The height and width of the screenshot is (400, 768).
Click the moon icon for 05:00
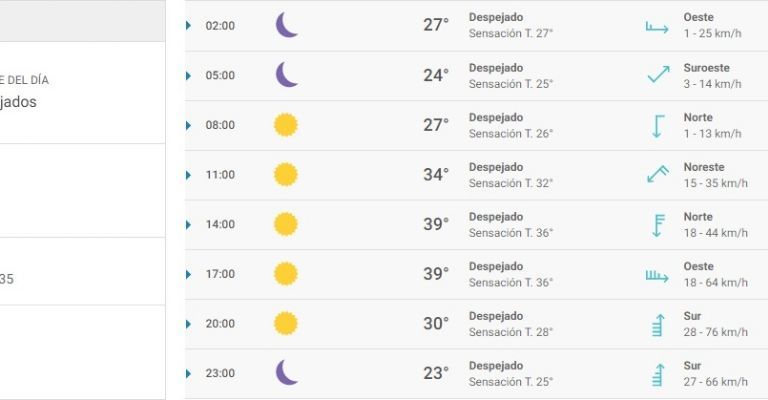pos(286,75)
